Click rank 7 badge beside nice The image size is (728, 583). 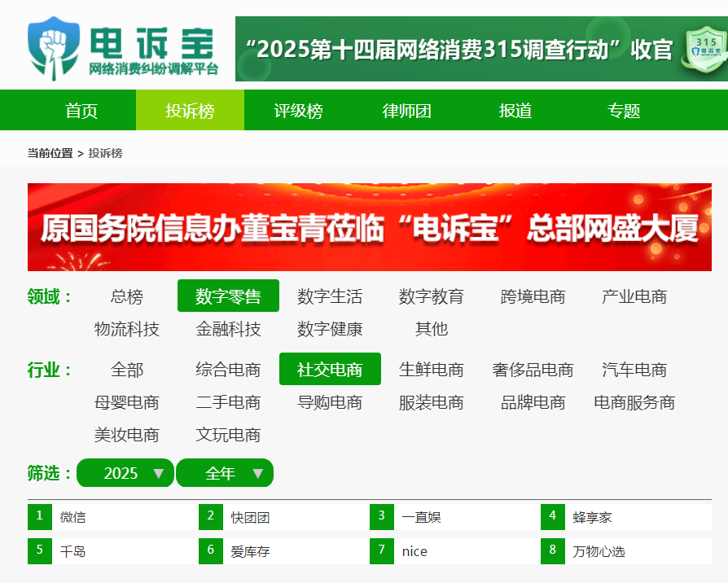tap(381, 551)
